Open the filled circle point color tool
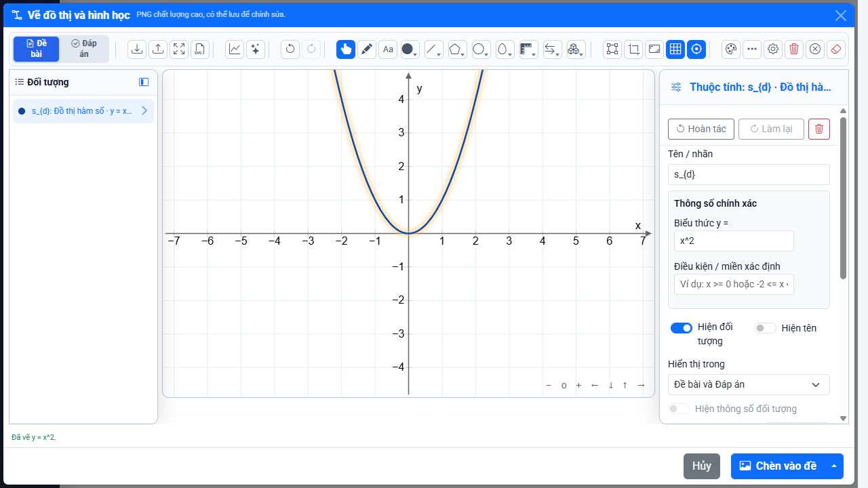868x488 pixels. click(409, 49)
